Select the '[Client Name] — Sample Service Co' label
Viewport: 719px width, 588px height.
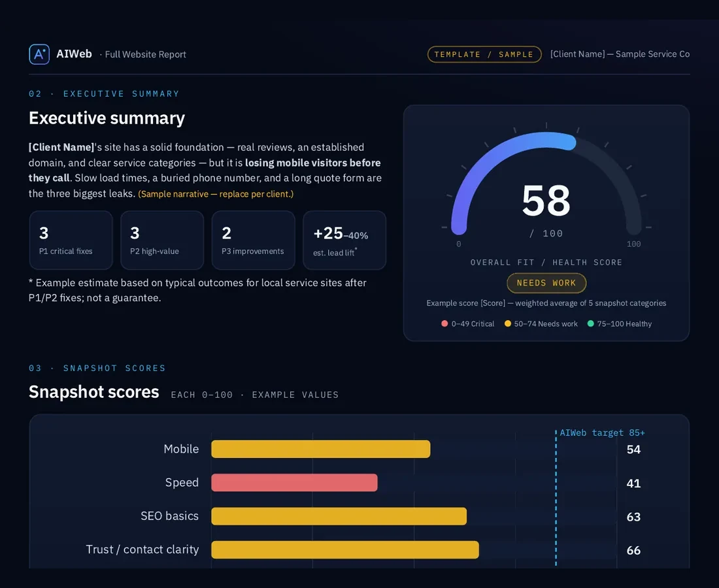(x=620, y=54)
